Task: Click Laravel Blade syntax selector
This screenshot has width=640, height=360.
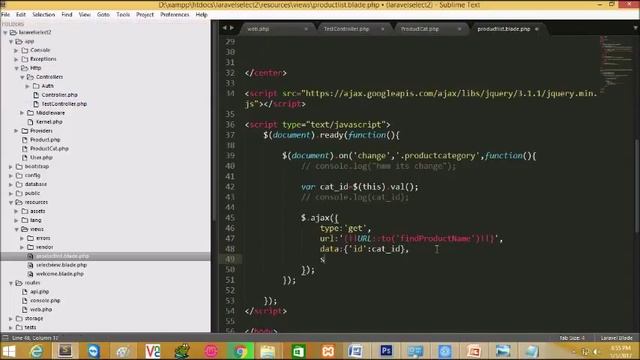Action: tap(616, 338)
